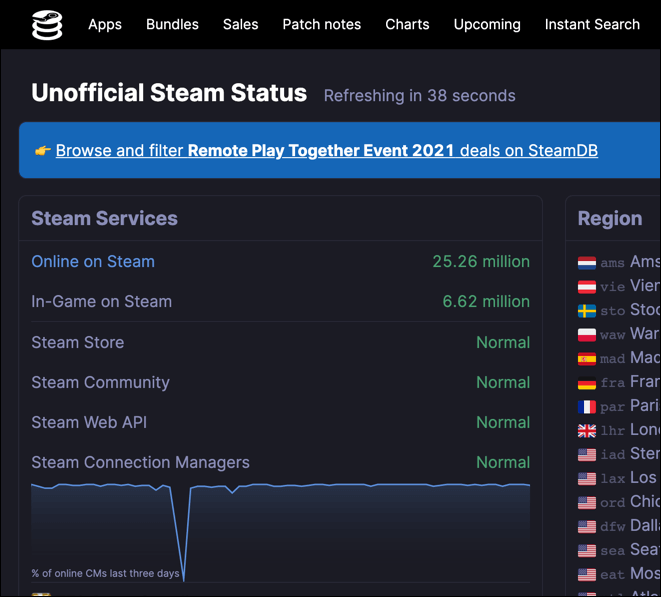Click the Sweden flag beside sto

587,311
